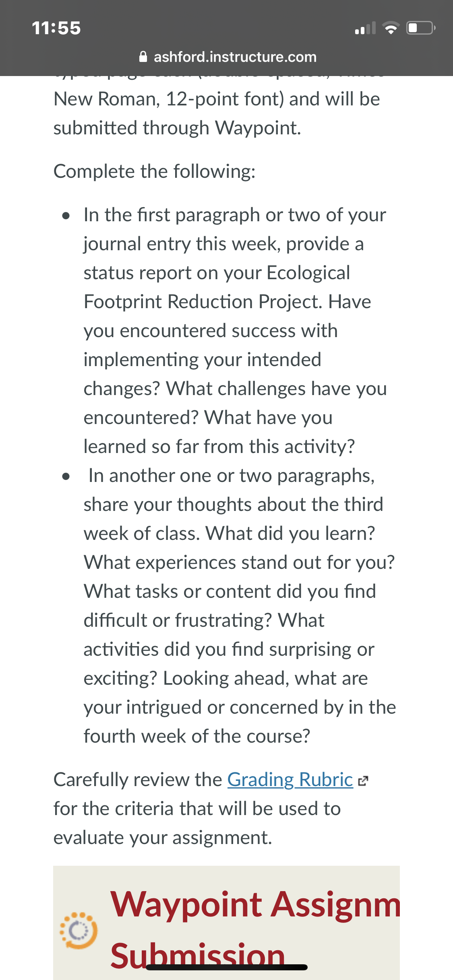Tap the cellular signal bars icon
This screenshot has width=453, height=980.
coord(365,28)
